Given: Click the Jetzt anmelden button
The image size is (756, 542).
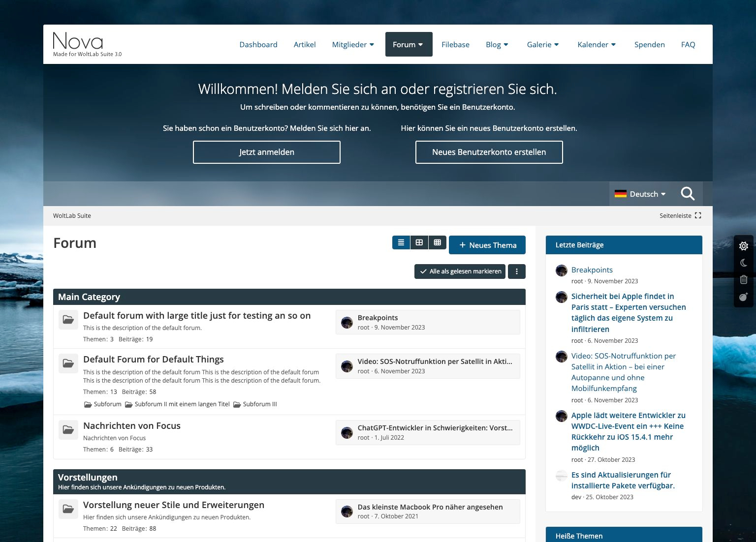Looking at the screenshot, I should click(266, 152).
